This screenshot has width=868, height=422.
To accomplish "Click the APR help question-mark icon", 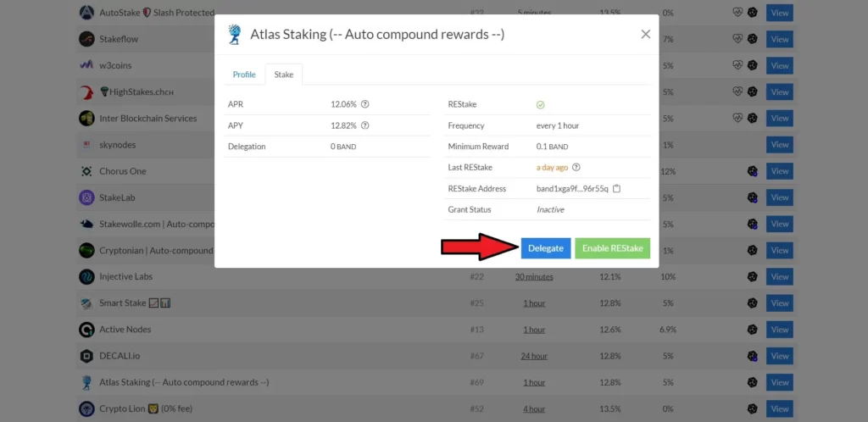I will tap(365, 104).
